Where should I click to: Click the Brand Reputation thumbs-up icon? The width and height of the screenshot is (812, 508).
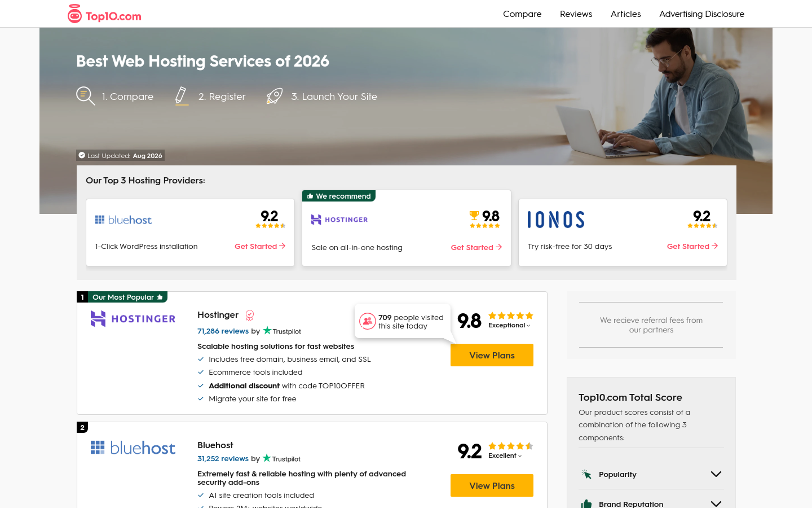click(x=586, y=503)
